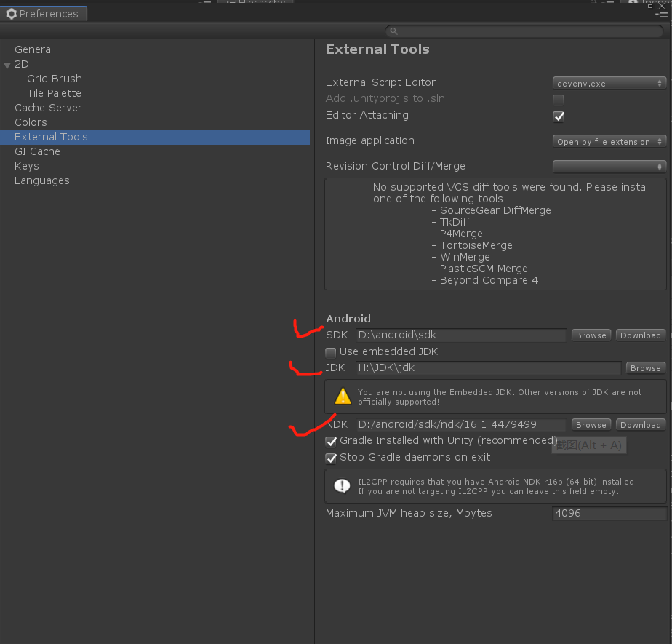Screen dimensions: 672x644
Task: Disable Stop Gradle daemons on exit
Action: click(x=331, y=458)
